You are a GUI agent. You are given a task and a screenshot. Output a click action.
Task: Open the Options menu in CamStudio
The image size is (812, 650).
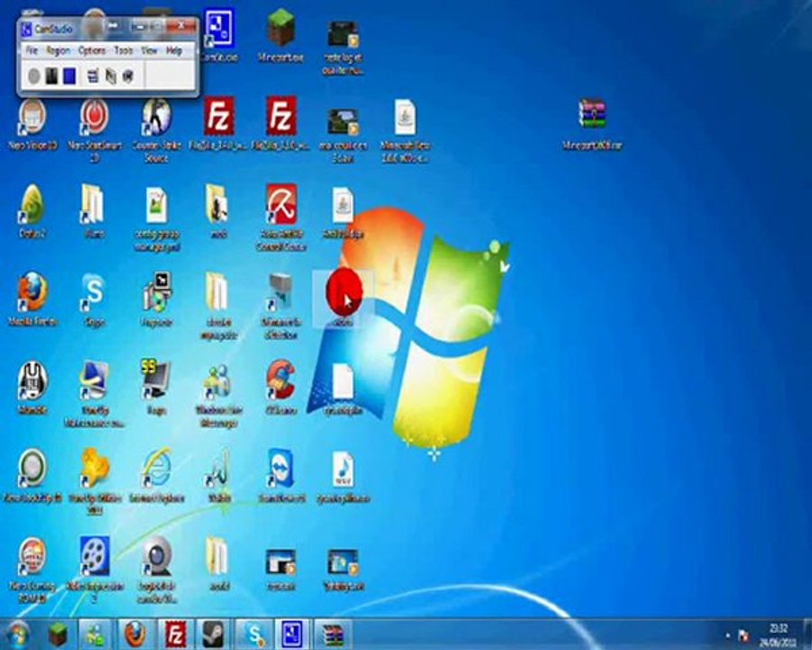pos(92,51)
